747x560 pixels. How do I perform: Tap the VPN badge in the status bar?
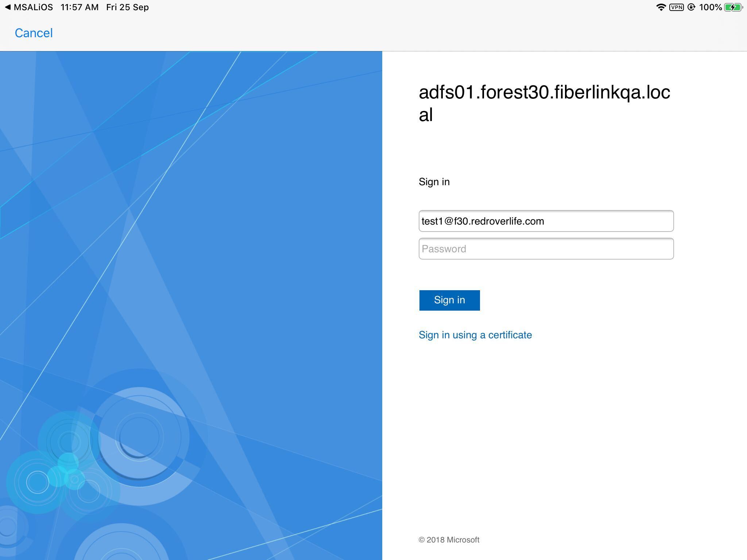click(x=677, y=7)
